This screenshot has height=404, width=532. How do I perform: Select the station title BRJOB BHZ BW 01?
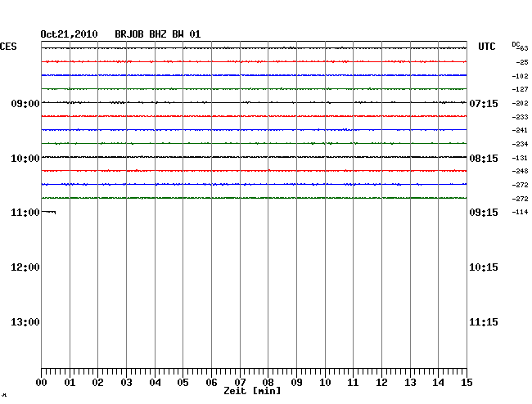click(x=158, y=34)
